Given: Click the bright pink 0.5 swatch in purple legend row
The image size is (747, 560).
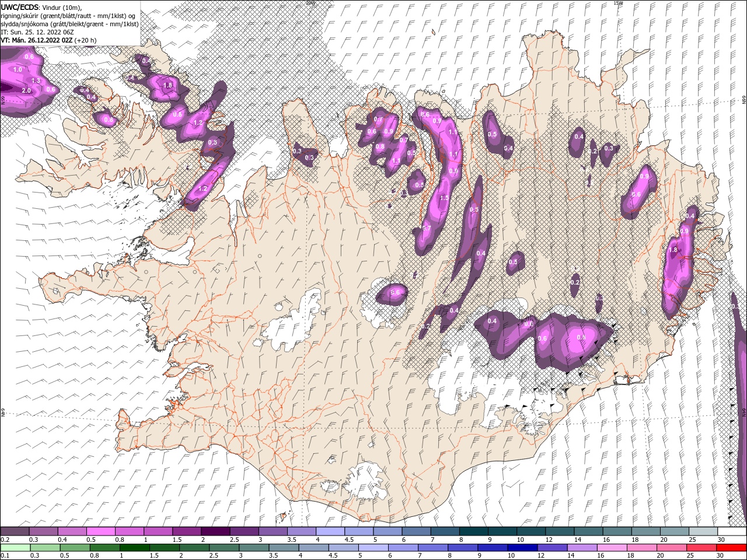Looking at the screenshot, I should point(100,531).
